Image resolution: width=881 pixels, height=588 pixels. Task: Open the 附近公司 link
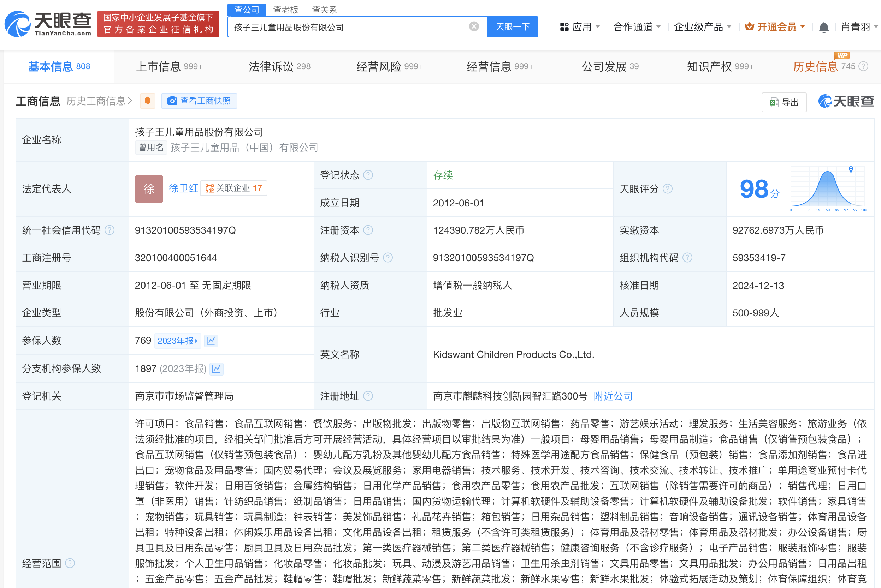click(613, 396)
